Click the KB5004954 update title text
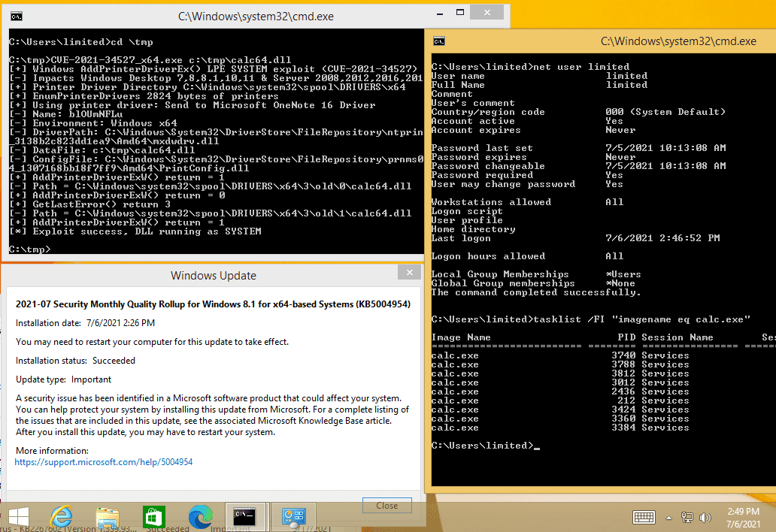 [213, 304]
